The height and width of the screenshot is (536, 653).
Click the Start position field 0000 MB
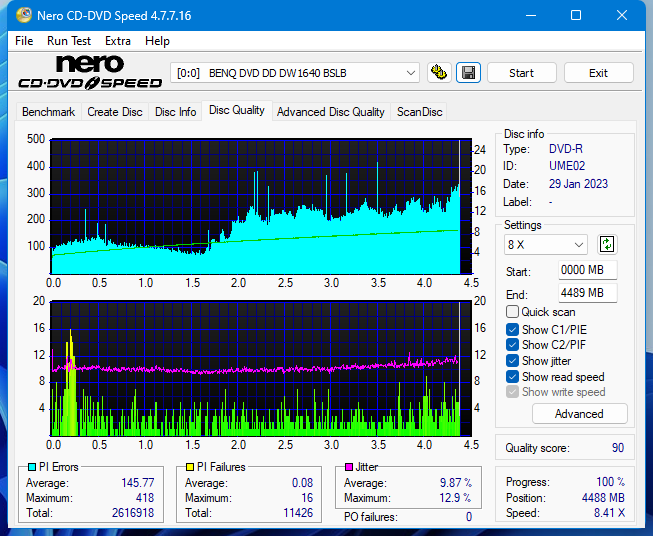point(587,270)
